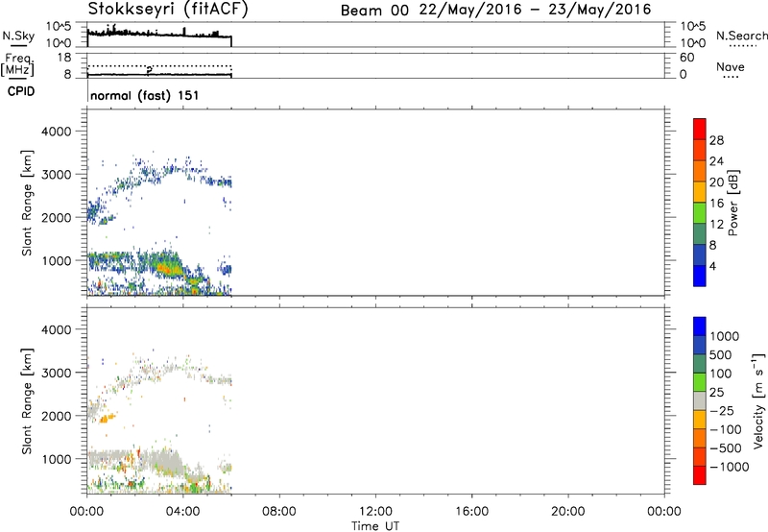768x532 pixels.
Task: Click the 'Velocity [m s-1]' colorbar title
Action: 758,400
